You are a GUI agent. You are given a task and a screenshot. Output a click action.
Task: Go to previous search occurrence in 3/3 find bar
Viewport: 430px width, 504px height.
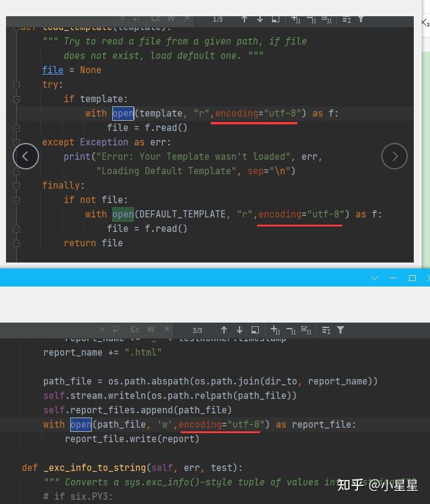coord(224,330)
